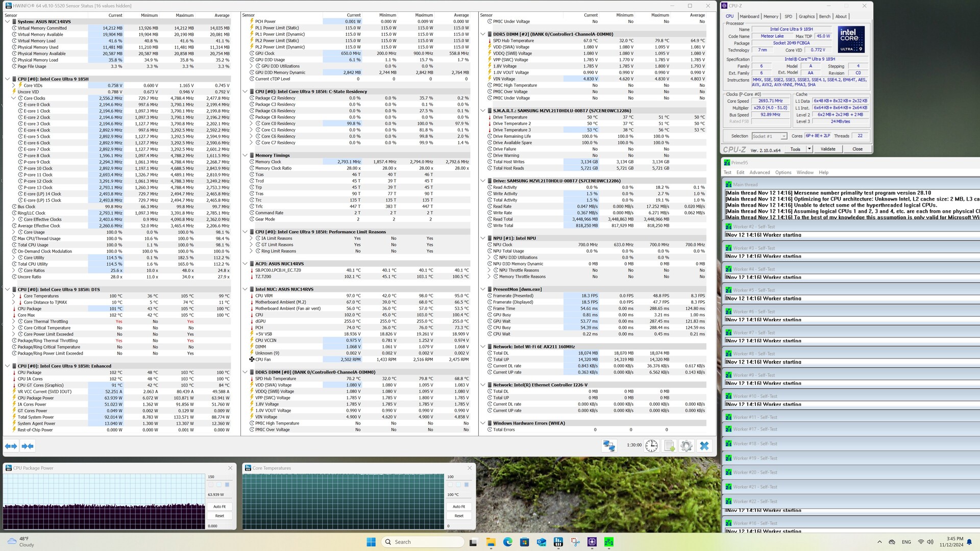This screenshot has width=980, height=551.
Task: Expand the Core C0 Residency row
Action: (252, 123)
